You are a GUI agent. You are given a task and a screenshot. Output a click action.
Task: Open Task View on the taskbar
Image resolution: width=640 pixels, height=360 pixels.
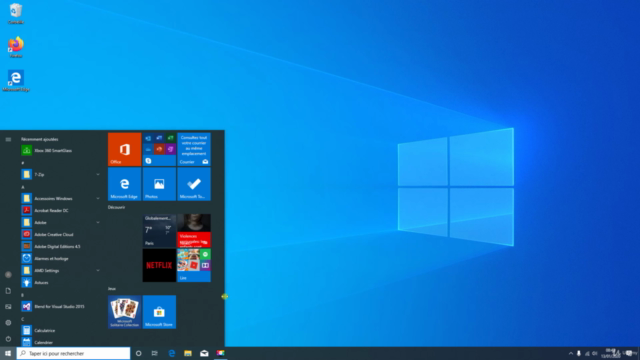click(x=155, y=353)
